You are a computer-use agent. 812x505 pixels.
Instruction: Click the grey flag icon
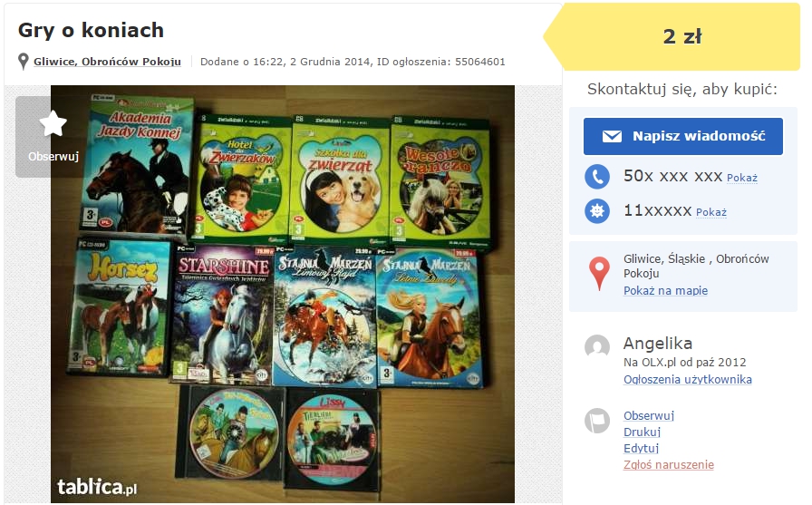pyautogui.click(x=597, y=421)
